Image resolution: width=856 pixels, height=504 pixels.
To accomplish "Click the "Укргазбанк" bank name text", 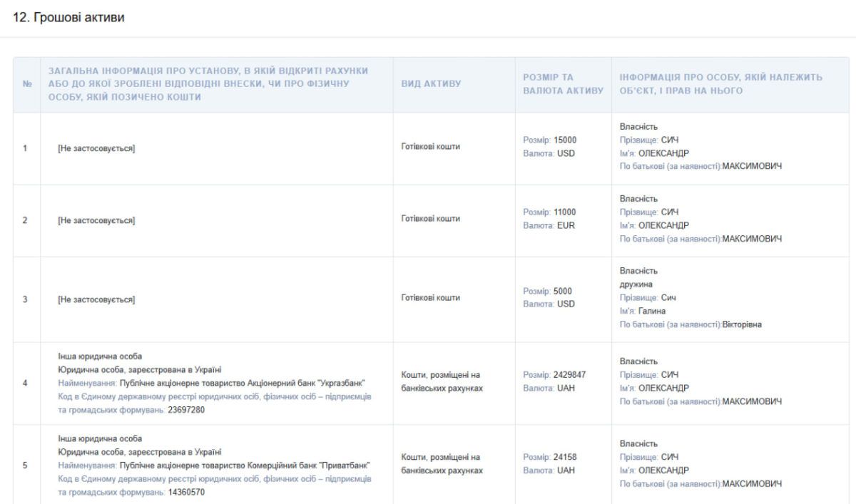I will coord(340,383).
